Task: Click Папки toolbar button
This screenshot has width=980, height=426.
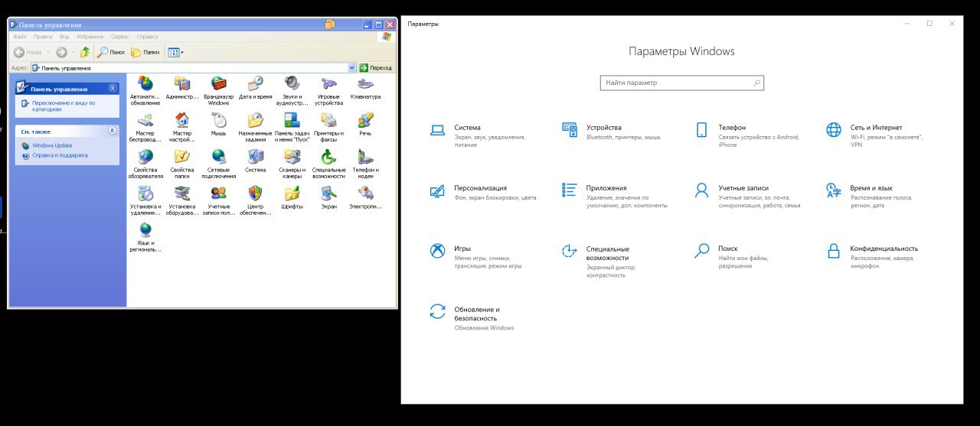Action: 145,52
